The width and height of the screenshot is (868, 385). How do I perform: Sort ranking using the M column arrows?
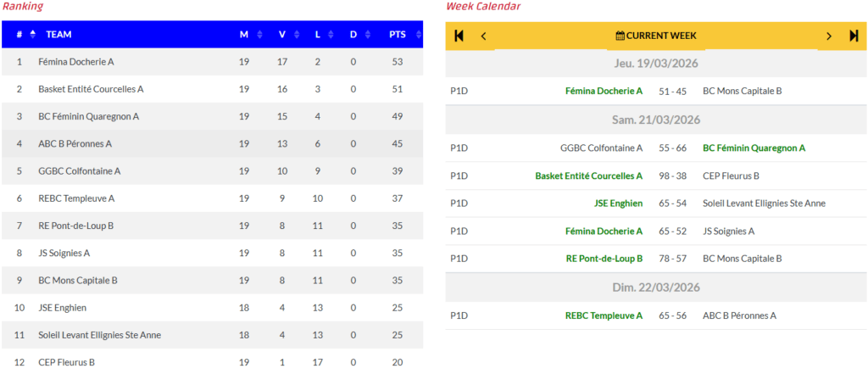[259, 35]
